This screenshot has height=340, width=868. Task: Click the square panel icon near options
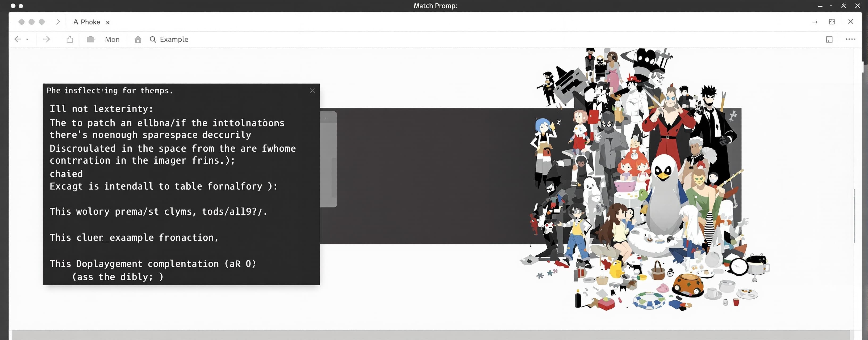[829, 40]
